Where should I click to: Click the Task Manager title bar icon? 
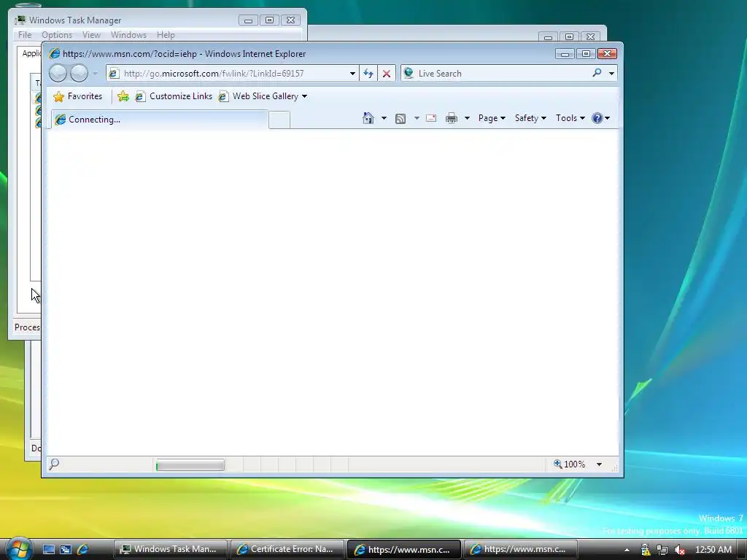pyautogui.click(x=20, y=20)
